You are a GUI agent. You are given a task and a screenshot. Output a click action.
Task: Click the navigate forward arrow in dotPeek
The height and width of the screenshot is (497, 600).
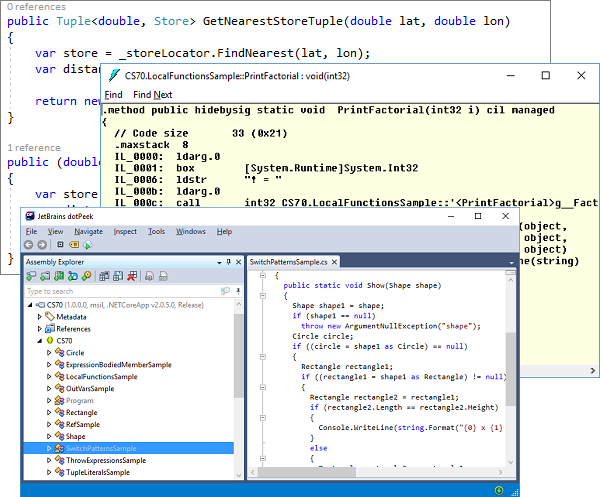(42, 245)
